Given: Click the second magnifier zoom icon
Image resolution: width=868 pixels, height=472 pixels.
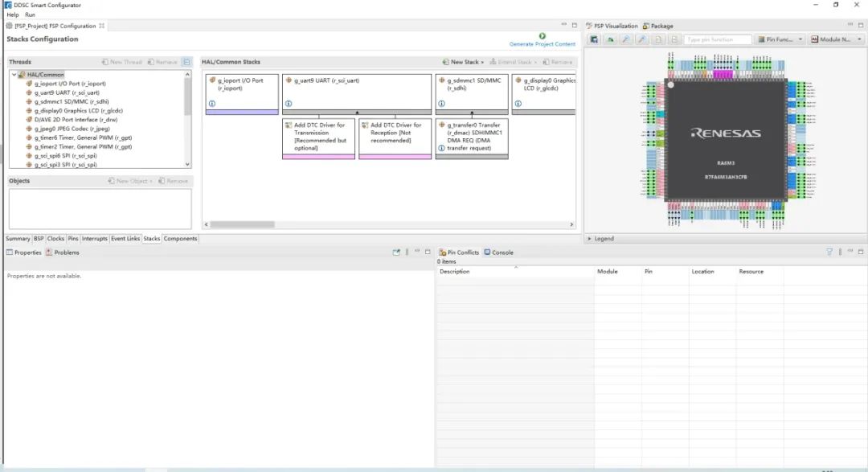Looking at the screenshot, I should pyautogui.click(x=642, y=39).
